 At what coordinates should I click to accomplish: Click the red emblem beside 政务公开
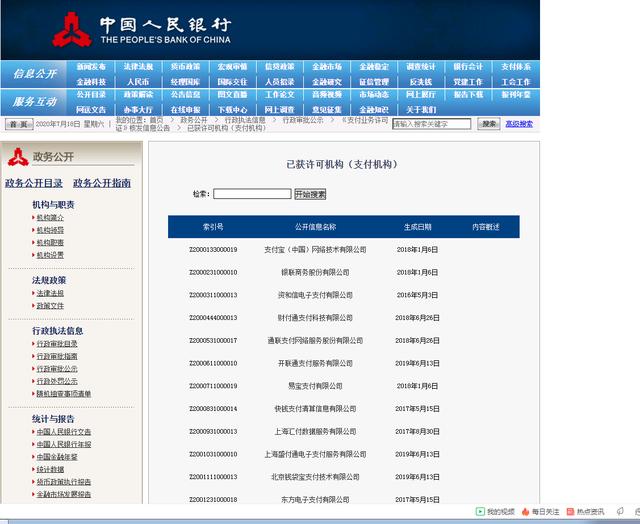17,157
